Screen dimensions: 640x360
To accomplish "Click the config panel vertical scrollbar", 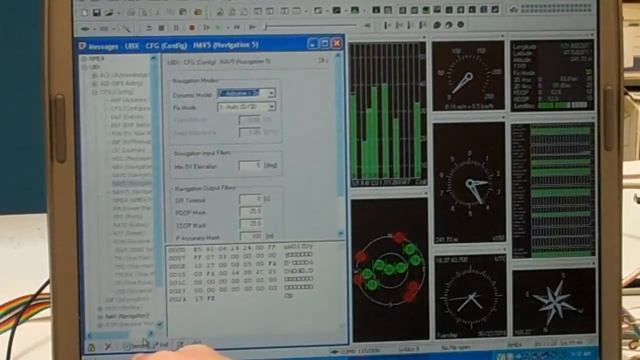I will [340, 145].
